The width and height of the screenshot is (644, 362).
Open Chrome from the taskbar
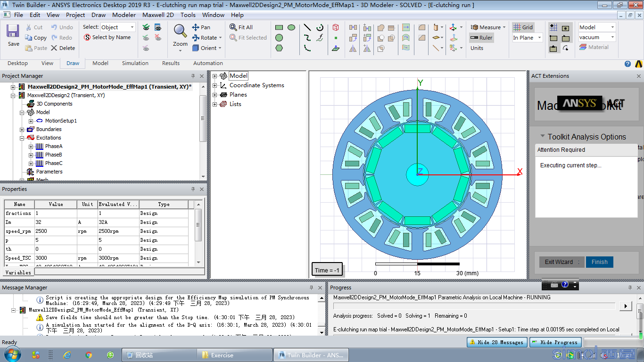pos(89,355)
